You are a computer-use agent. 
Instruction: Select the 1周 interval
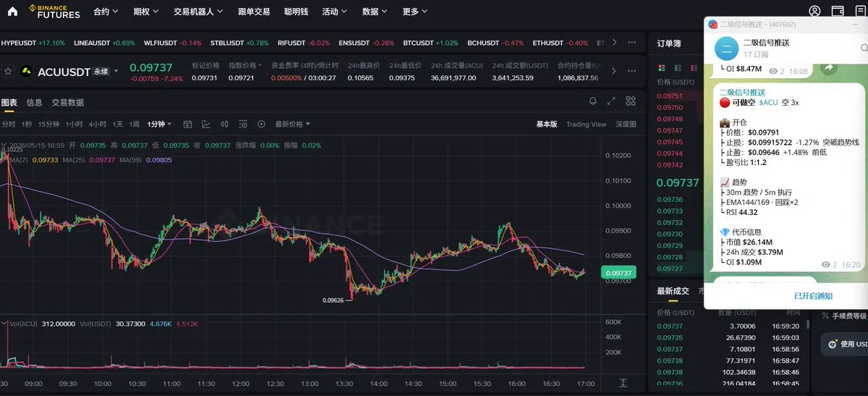(x=135, y=124)
